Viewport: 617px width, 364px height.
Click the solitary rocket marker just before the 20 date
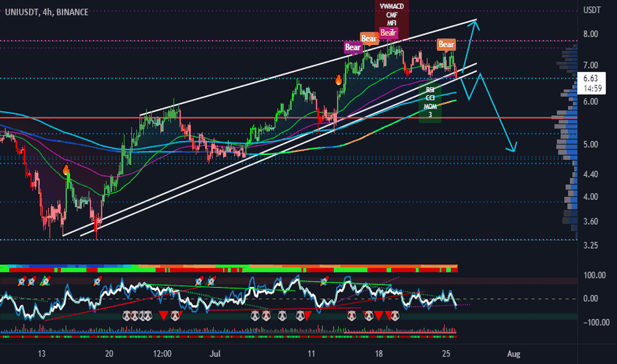click(x=97, y=281)
